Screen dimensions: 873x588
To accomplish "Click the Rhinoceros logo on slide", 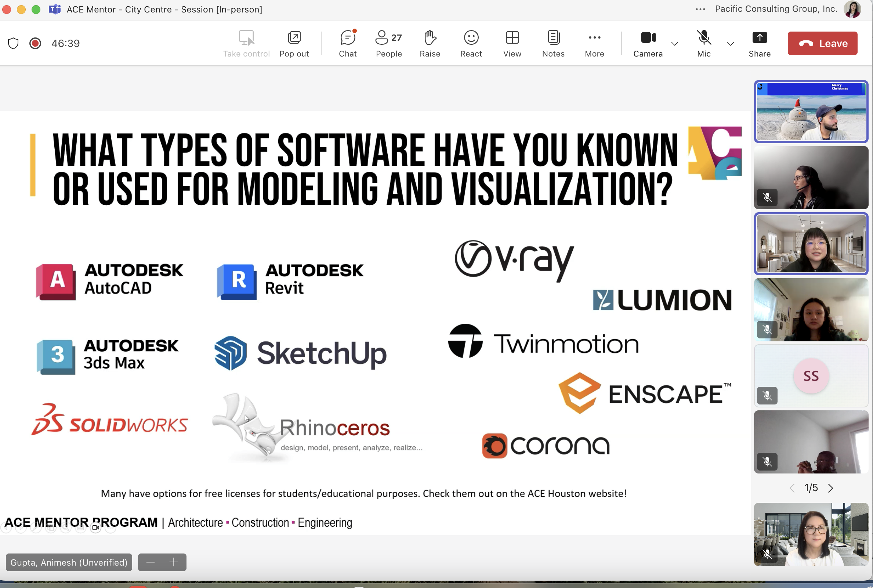I will tap(317, 429).
